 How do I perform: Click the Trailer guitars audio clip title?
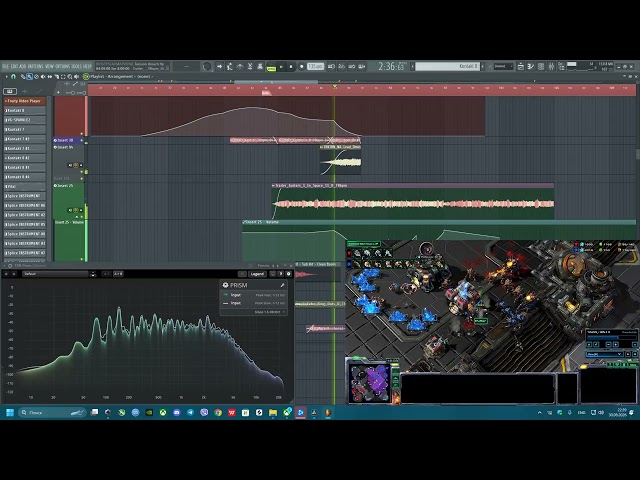point(311,185)
